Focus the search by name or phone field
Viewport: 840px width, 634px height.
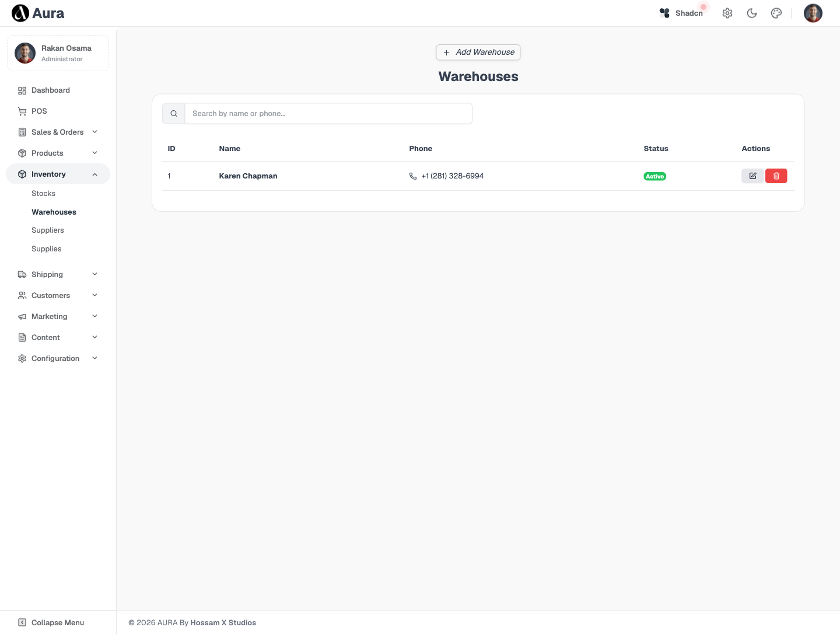tap(328, 114)
